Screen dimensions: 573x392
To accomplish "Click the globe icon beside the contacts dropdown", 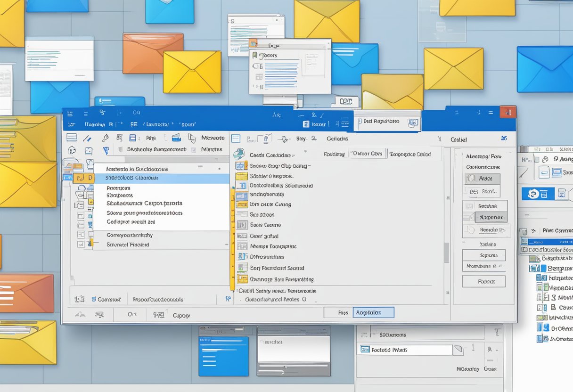I will tap(239, 153).
